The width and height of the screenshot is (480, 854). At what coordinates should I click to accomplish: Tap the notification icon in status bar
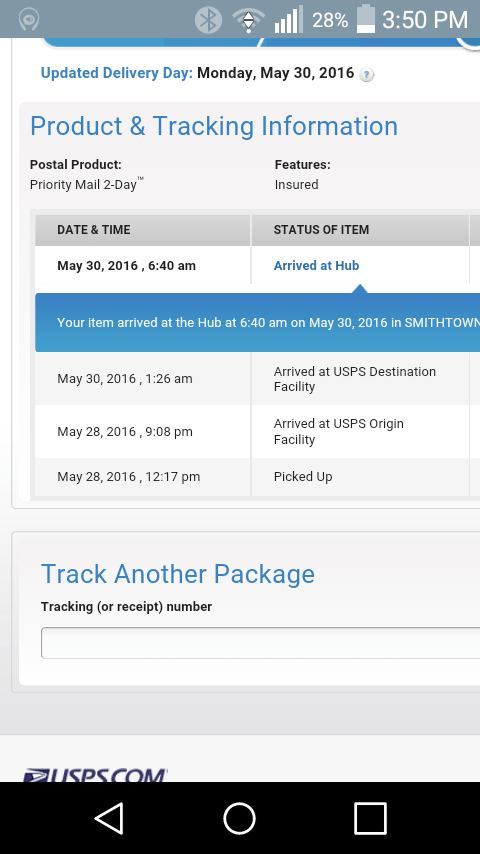click(x=28, y=20)
